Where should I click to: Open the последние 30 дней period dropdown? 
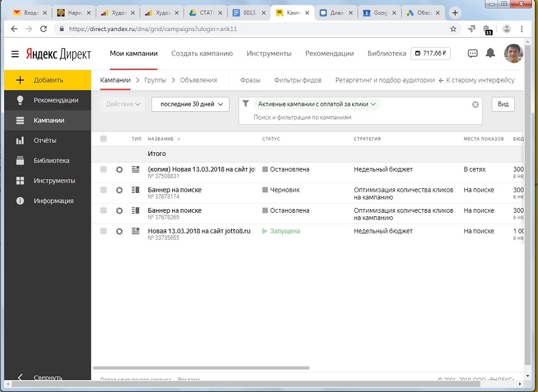pos(191,104)
